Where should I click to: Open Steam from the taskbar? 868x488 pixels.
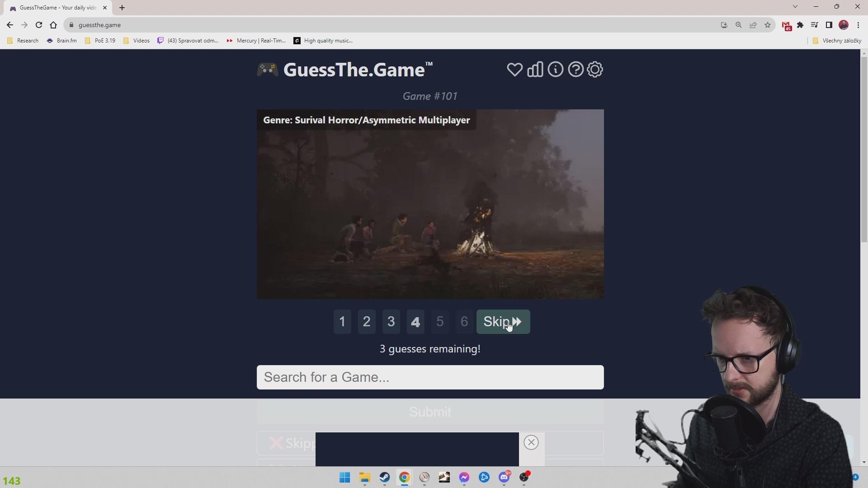(385, 477)
